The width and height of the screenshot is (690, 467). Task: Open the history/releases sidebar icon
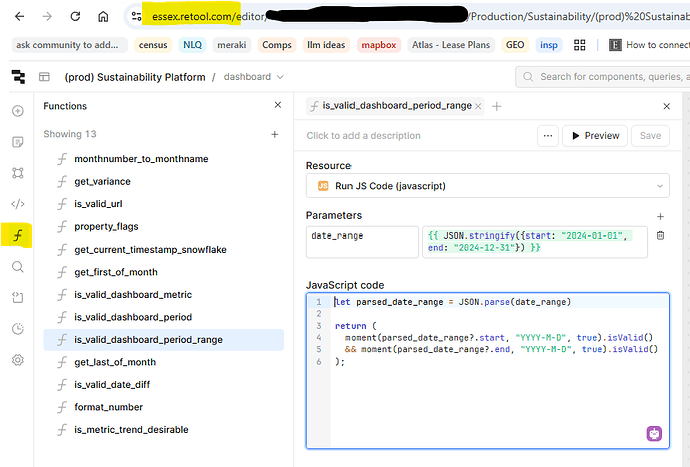pyautogui.click(x=18, y=329)
